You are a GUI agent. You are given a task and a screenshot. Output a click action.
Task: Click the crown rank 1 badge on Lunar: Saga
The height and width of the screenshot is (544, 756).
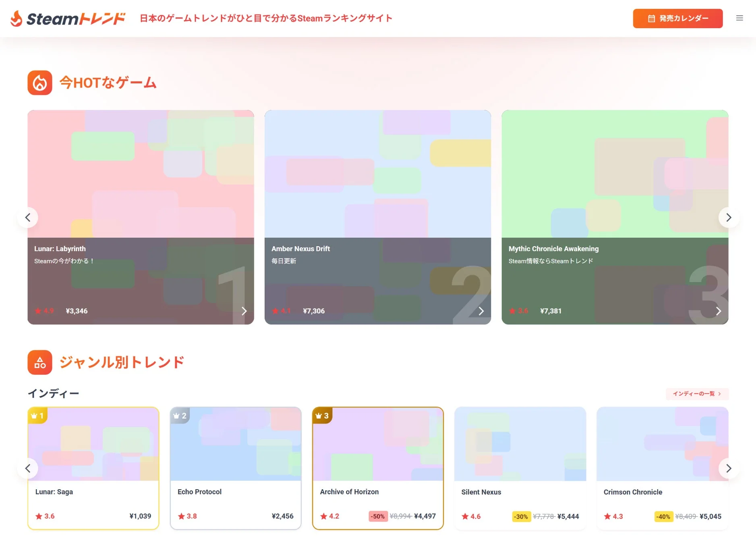[37, 415]
